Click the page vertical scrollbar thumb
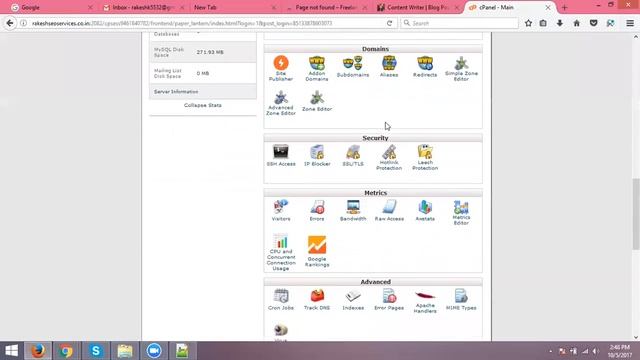The height and width of the screenshot is (360, 640). click(636, 213)
